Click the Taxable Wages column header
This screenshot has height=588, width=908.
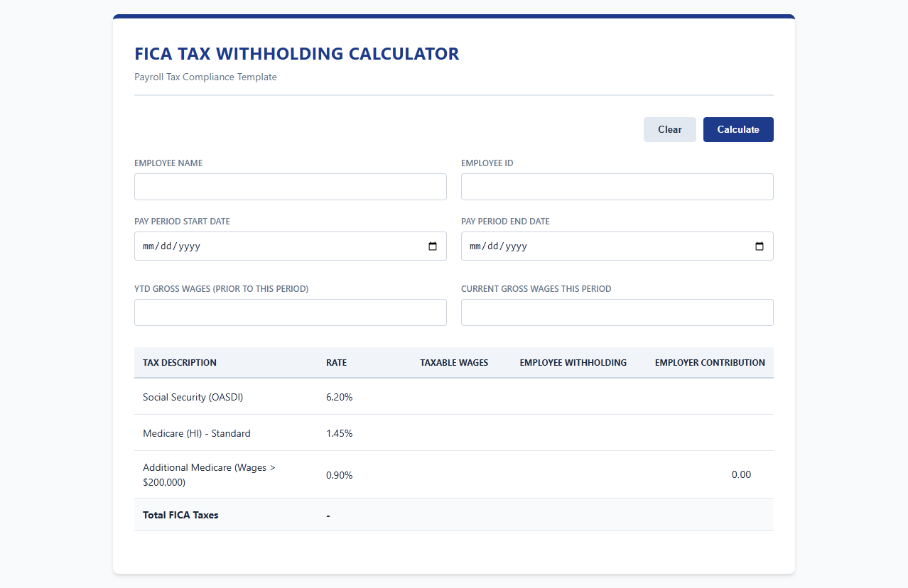[x=454, y=362]
